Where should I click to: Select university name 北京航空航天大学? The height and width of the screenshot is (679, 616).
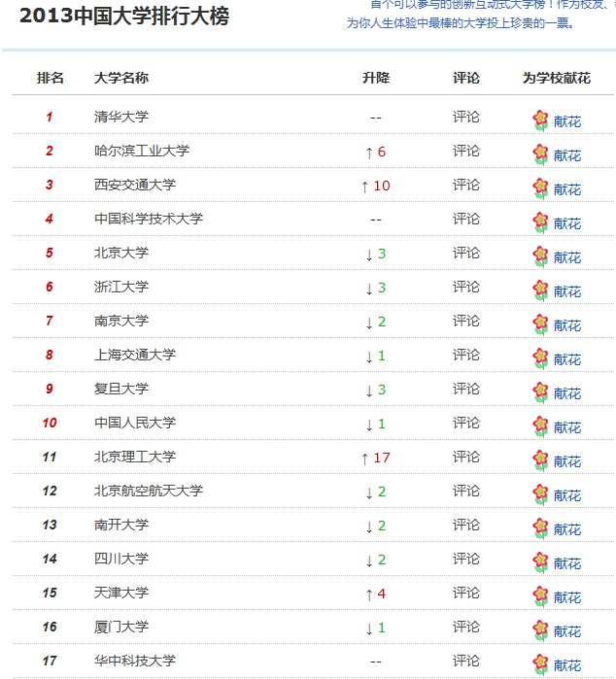149,491
